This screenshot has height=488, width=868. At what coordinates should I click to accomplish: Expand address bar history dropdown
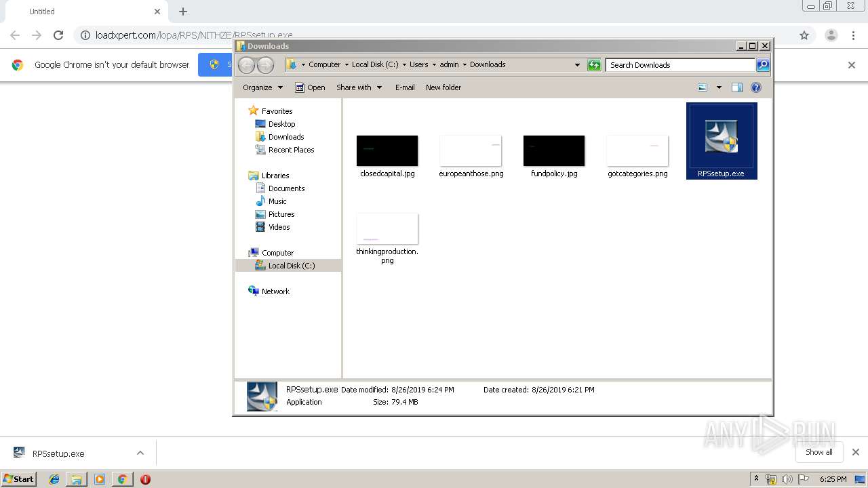[x=577, y=65]
